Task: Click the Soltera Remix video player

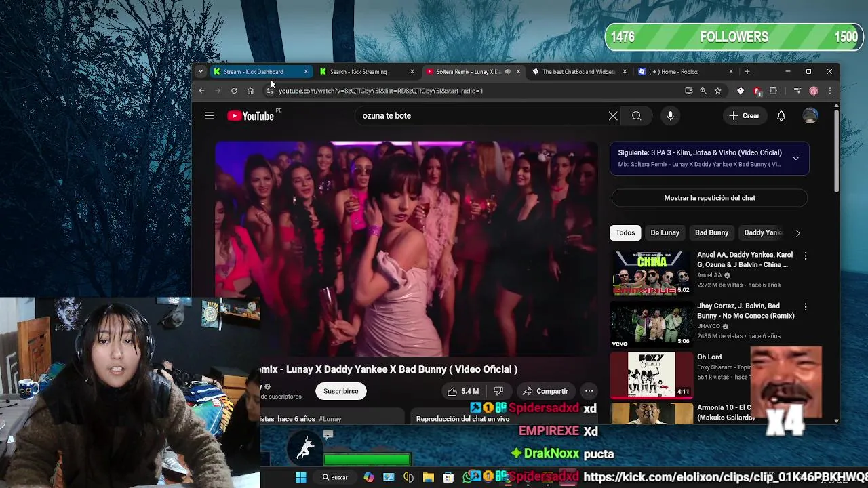Action: (406, 248)
